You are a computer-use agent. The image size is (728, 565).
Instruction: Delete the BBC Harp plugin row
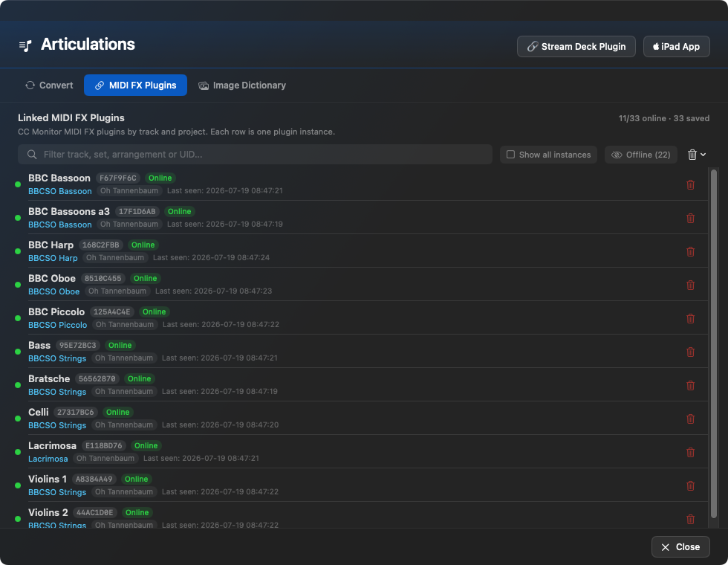pyautogui.click(x=690, y=251)
